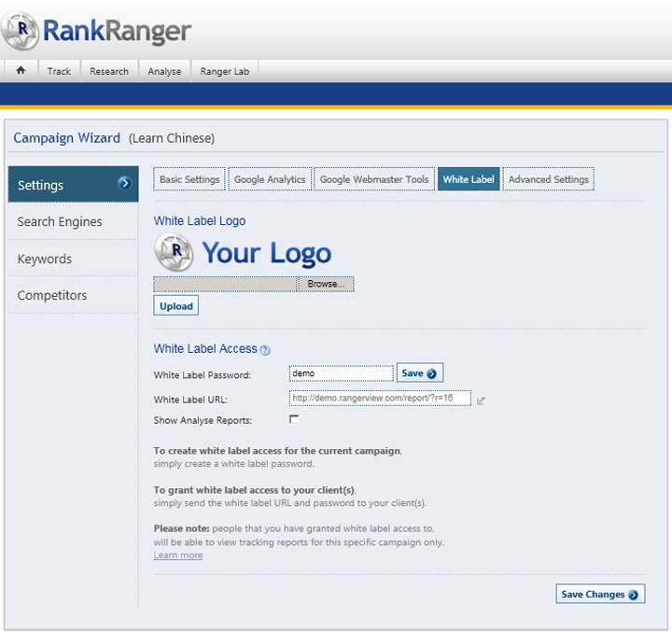Switch to Google Analytics tab
Image resolution: width=672 pixels, height=632 pixels.
tap(270, 179)
